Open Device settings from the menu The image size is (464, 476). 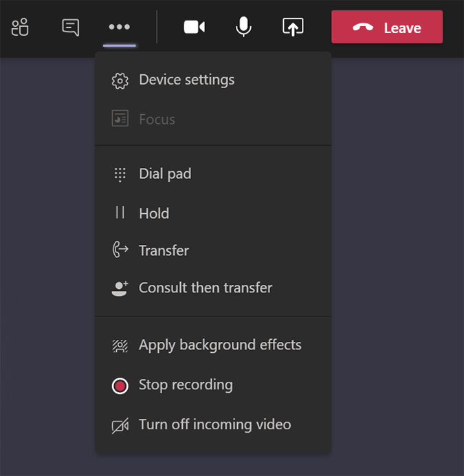click(x=186, y=80)
